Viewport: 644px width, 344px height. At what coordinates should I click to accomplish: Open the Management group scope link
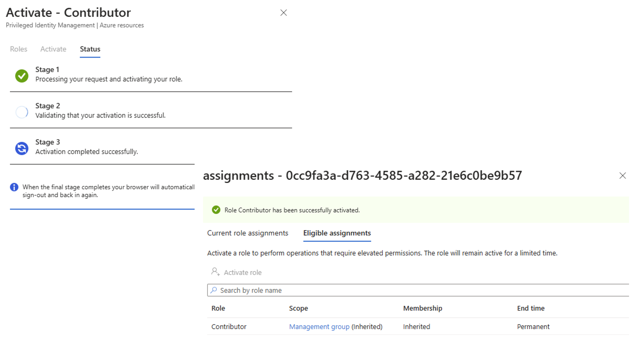(x=319, y=326)
